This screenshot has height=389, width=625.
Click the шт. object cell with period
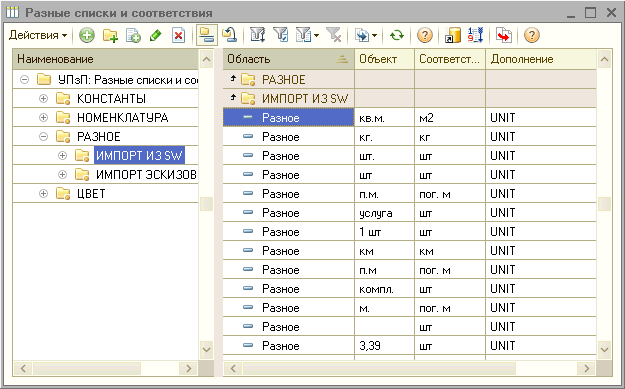click(x=384, y=156)
